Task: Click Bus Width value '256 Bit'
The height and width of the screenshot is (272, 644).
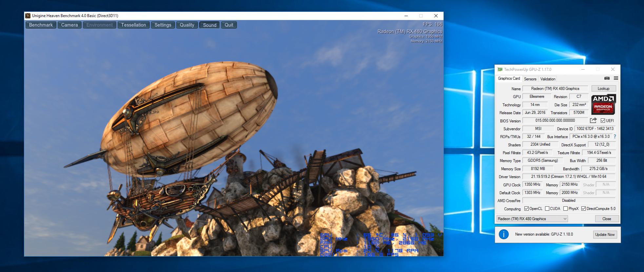Action: point(601,160)
